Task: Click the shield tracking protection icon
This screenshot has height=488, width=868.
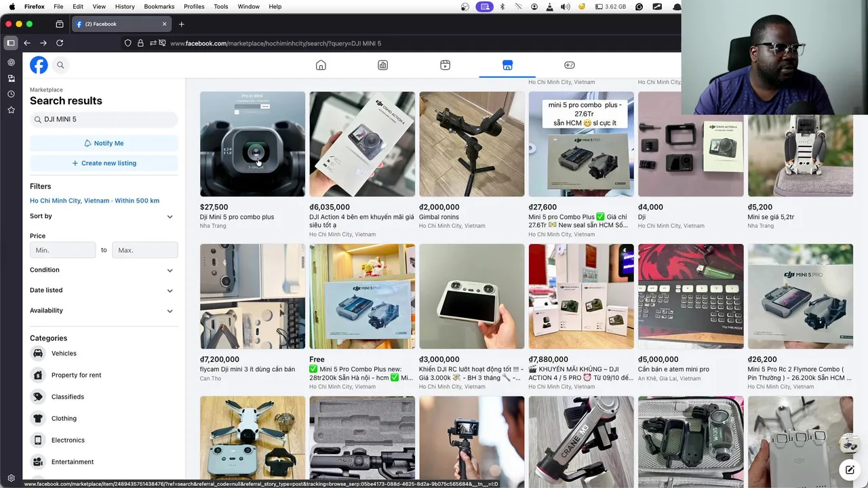Action: tap(127, 43)
